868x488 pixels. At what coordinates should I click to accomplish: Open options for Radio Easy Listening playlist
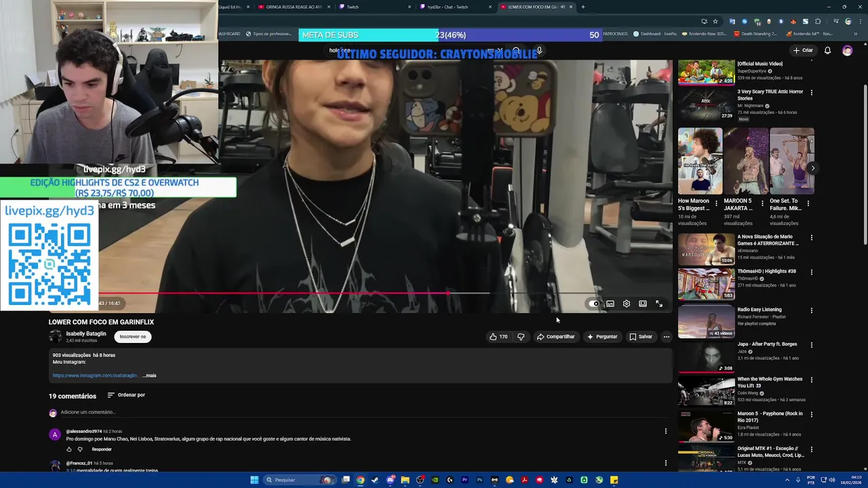[x=812, y=310]
